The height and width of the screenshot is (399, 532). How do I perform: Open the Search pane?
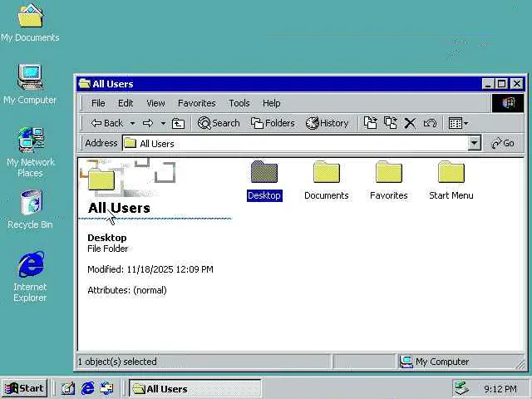coord(219,123)
